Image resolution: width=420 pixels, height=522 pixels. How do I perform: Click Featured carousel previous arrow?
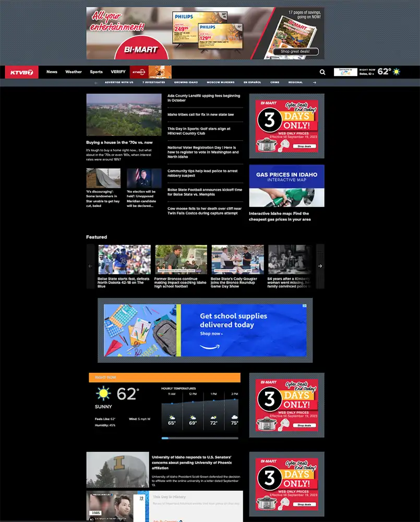click(90, 266)
